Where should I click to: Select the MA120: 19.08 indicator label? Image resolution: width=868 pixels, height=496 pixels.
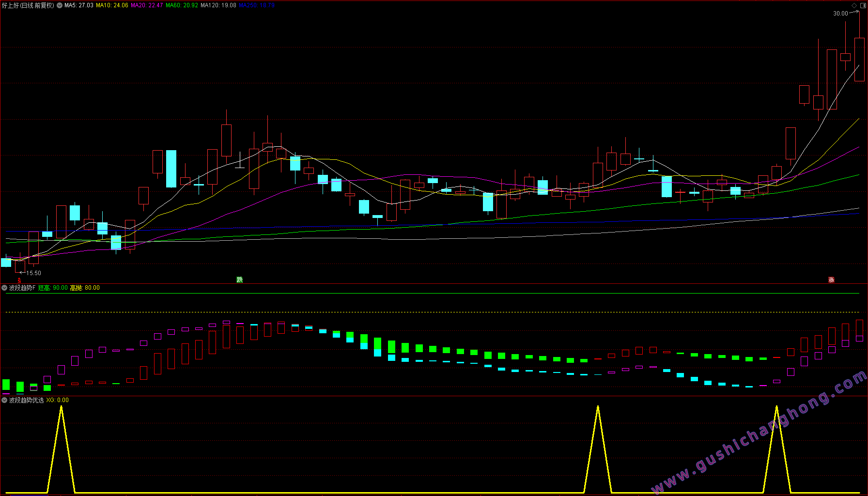pyautogui.click(x=218, y=5)
